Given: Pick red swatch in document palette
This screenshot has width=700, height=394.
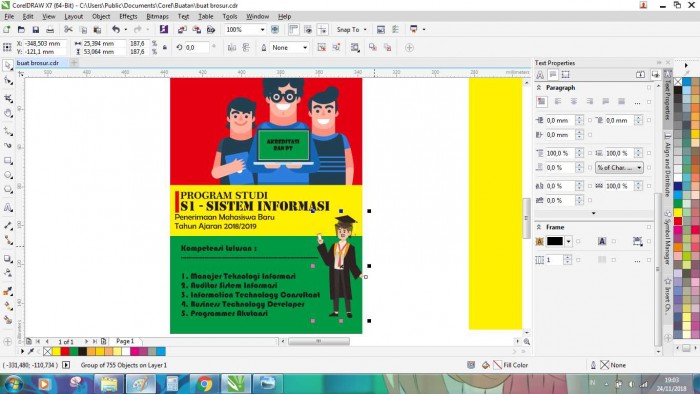Looking at the screenshot, I should pos(65,352).
